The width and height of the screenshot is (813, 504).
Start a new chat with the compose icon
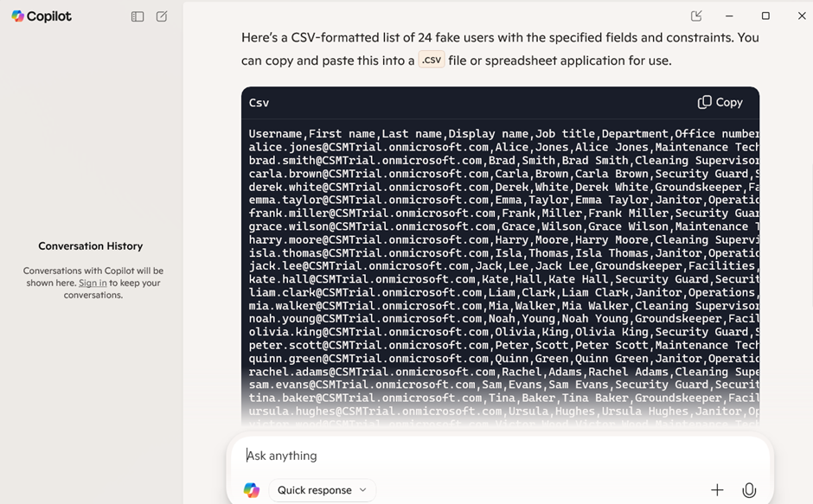[x=162, y=16]
